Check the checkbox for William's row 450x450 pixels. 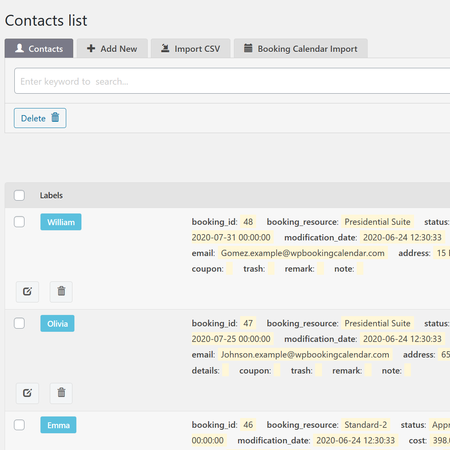[x=19, y=222]
